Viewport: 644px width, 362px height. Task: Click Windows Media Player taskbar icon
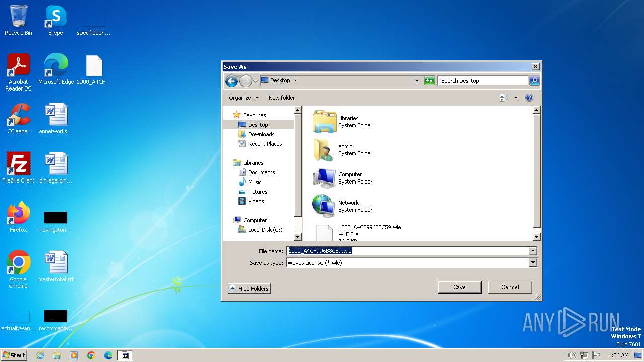[74, 355]
